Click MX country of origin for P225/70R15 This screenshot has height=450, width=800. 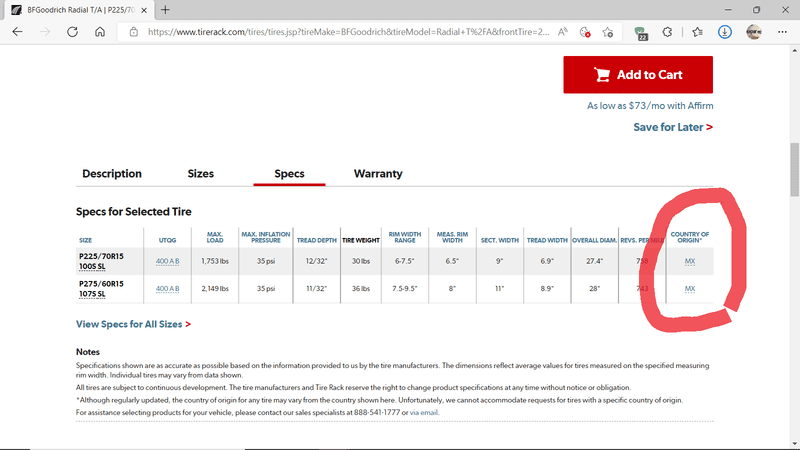click(690, 261)
